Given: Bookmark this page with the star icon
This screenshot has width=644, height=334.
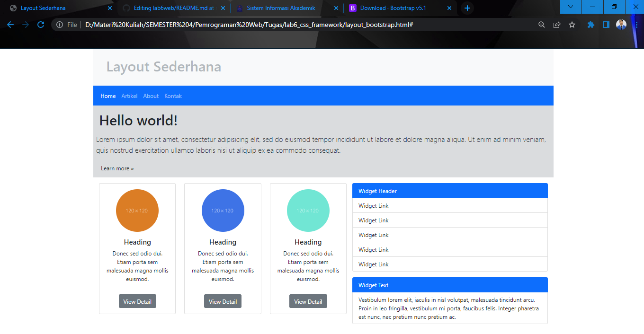Looking at the screenshot, I should tap(572, 25).
